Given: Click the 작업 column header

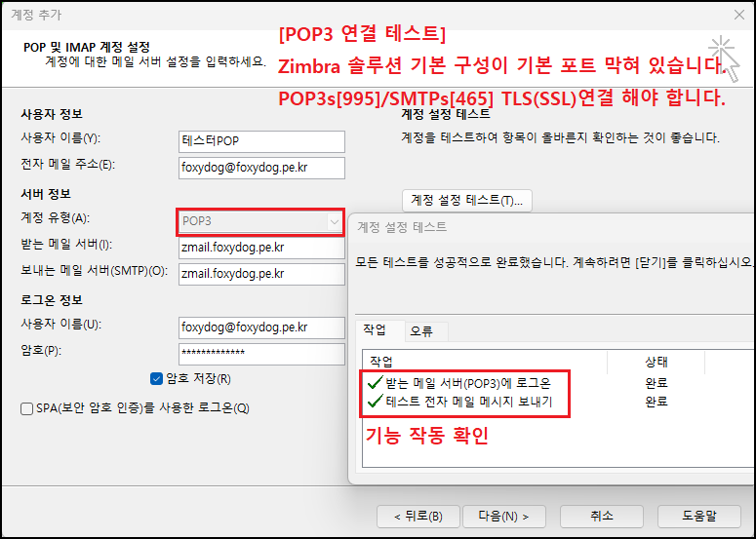Looking at the screenshot, I should 485,362.
